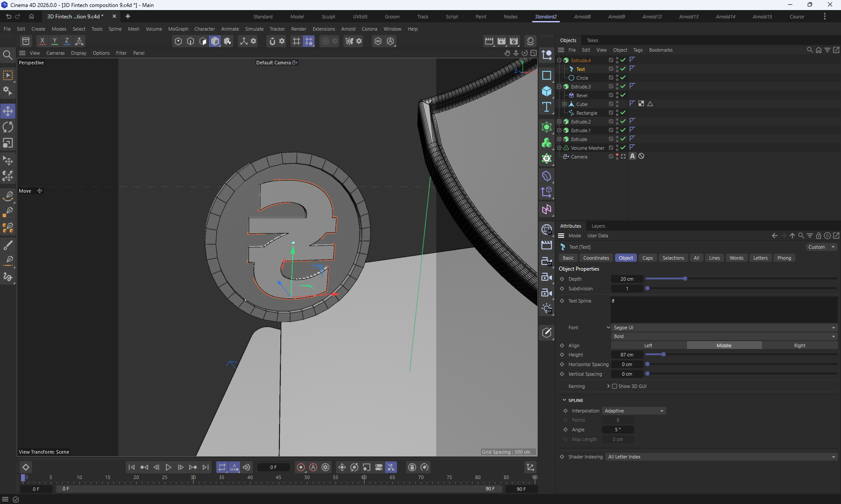The height and width of the screenshot is (504, 841).
Task: Enable the Show 3D GUI checkbox
Action: (615, 386)
